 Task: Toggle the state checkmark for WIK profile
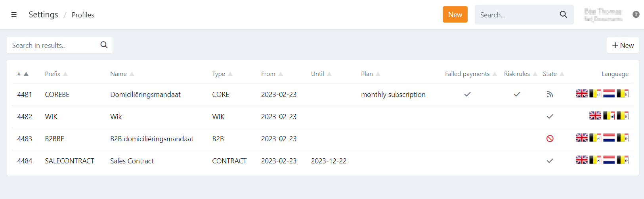(550, 117)
